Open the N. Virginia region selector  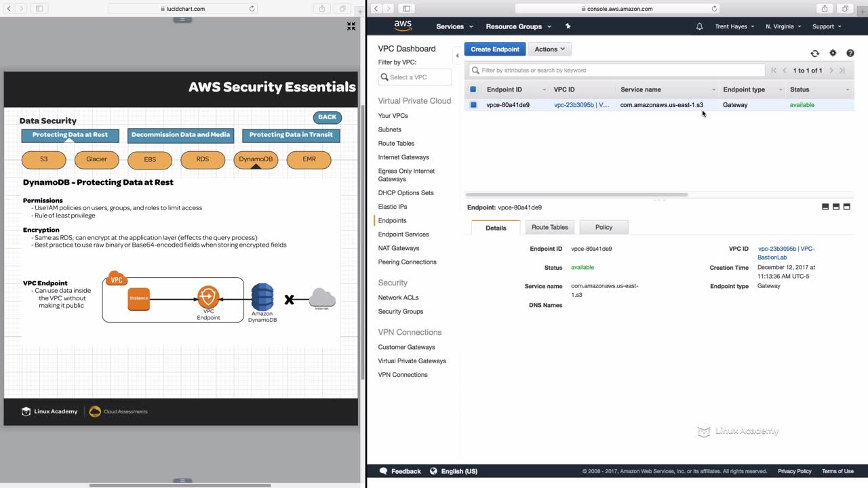[783, 26]
